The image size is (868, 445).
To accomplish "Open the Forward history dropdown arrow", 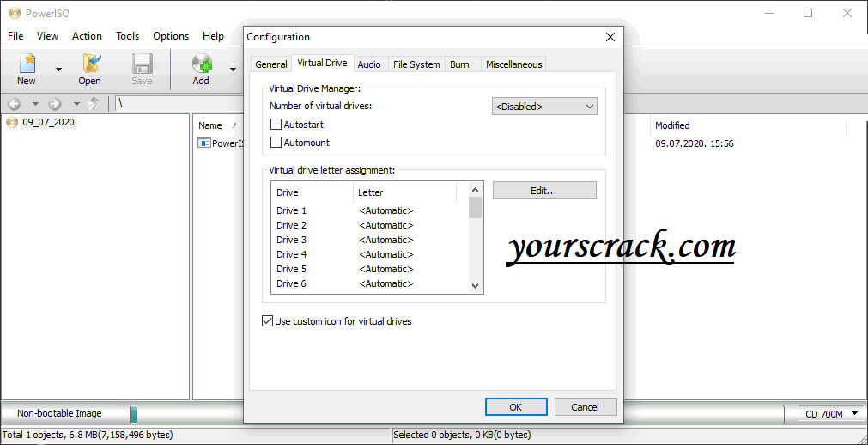I will (x=76, y=104).
